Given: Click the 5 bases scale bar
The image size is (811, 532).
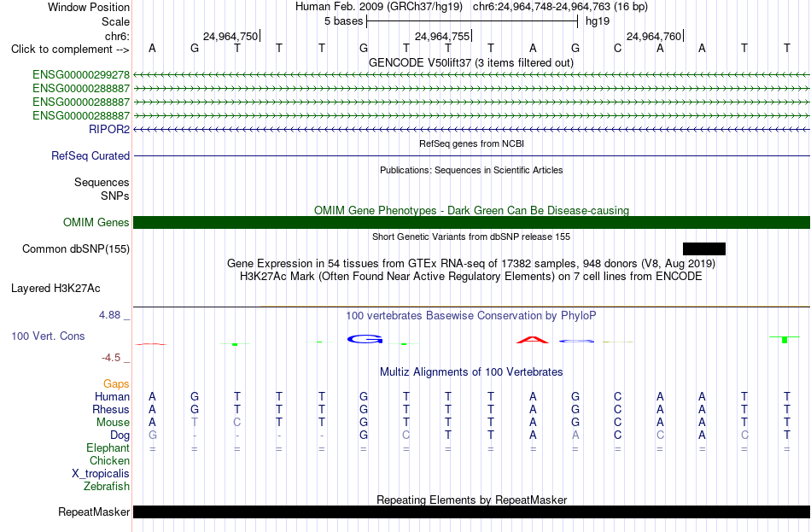Looking at the screenshot, I should point(472,21).
